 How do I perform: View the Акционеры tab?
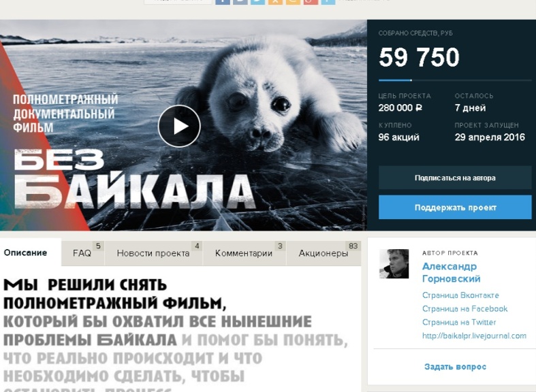324,253
